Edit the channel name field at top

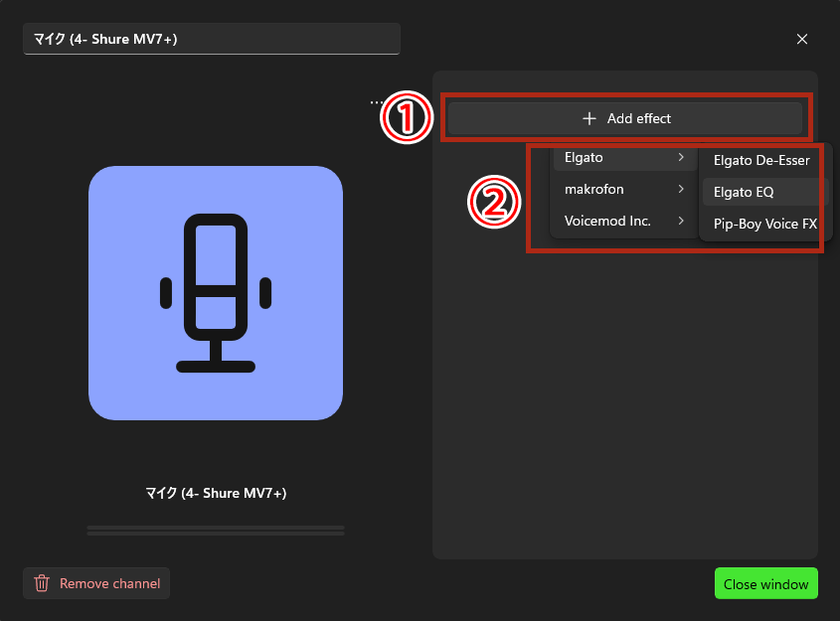coord(212,39)
